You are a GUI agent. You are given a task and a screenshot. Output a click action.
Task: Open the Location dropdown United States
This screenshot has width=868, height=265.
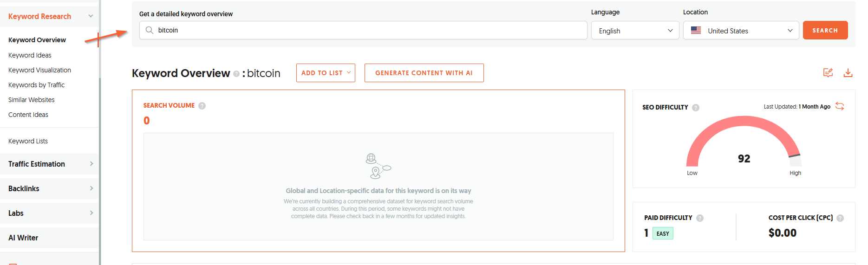coord(741,31)
